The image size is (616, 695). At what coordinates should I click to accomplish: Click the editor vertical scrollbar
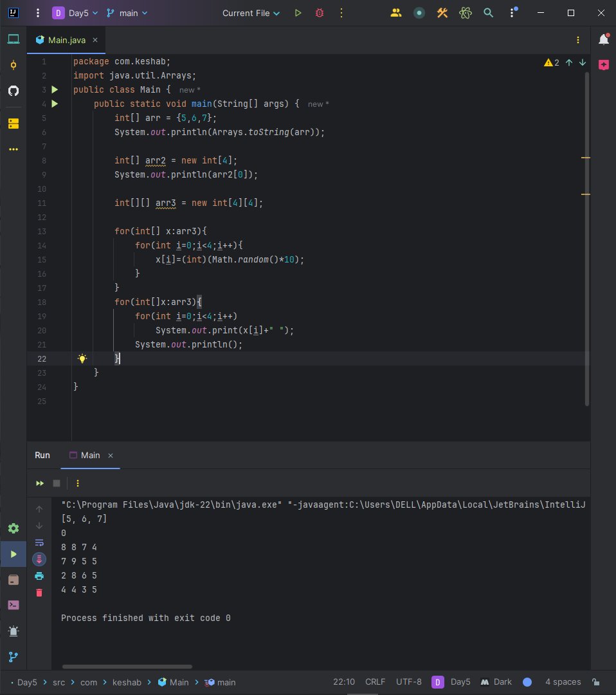click(x=587, y=239)
